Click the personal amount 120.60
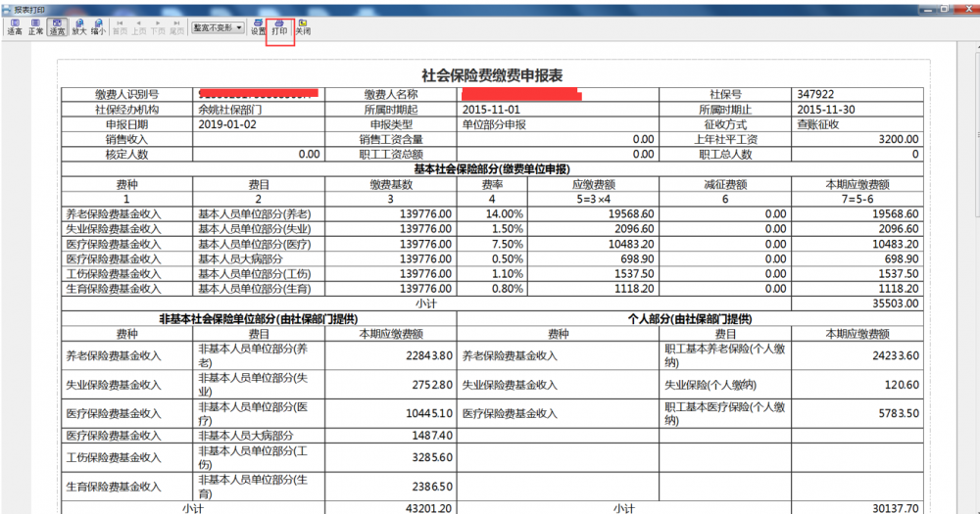 click(902, 385)
